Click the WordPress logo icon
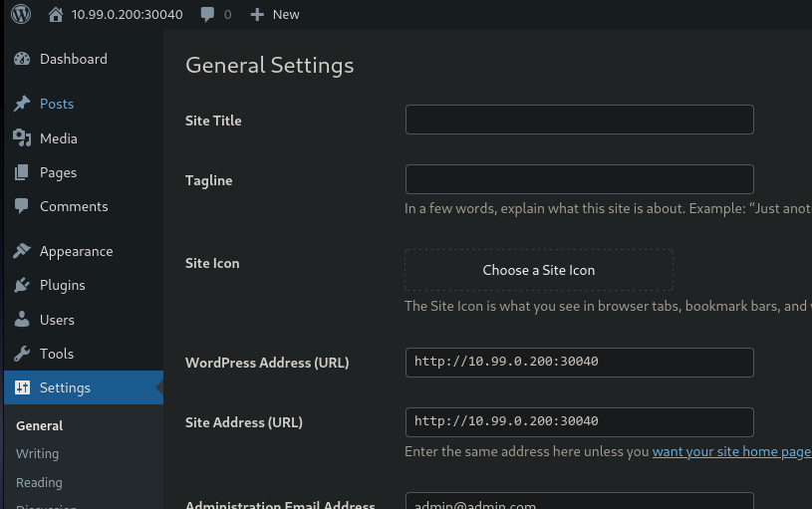This screenshot has height=509, width=812. click(21, 14)
